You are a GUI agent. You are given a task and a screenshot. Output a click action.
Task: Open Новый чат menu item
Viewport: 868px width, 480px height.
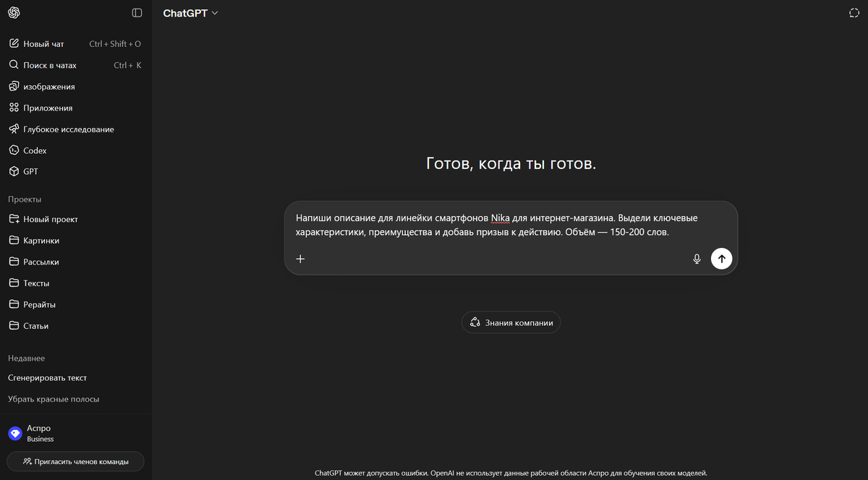coord(75,44)
